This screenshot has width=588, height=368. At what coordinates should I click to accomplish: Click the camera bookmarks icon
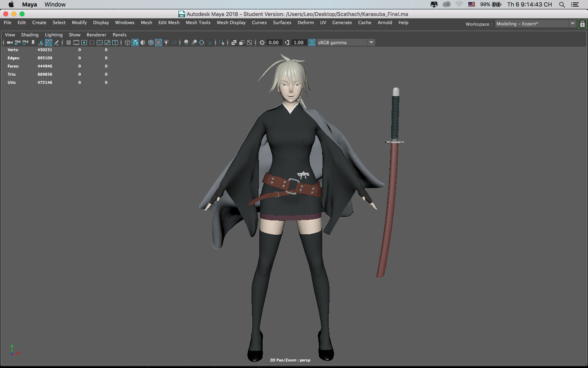point(33,43)
